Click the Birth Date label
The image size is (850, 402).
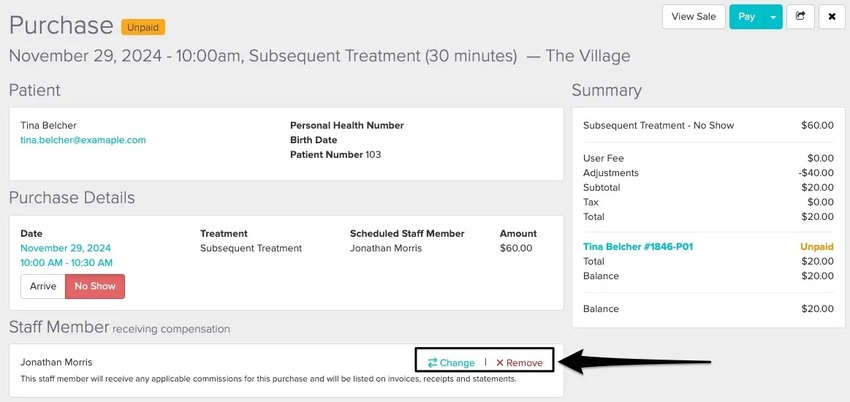coord(314,140)
